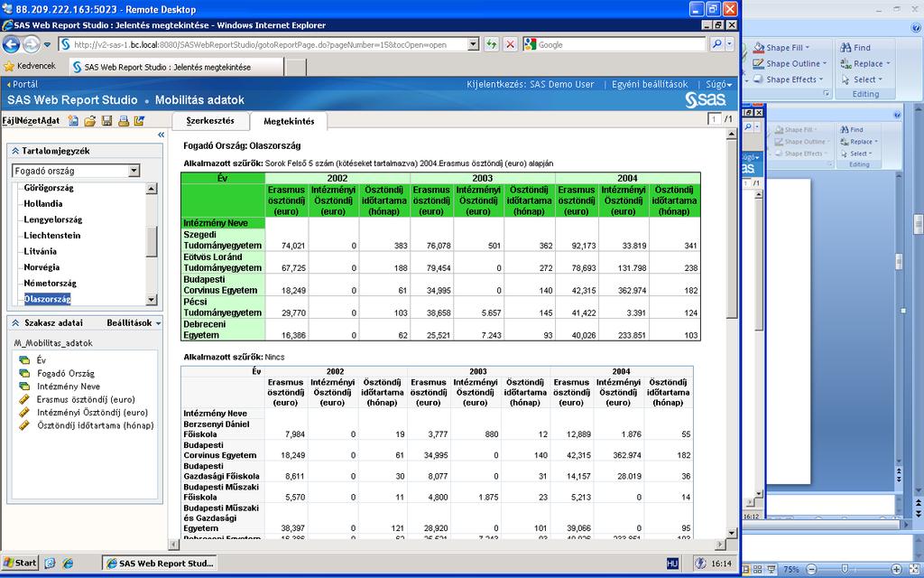Click the ruler icon beside Ösztöndíj időtartama (hónap)
This screenshot has width=924, height=578.
click(x=24, y=425)
